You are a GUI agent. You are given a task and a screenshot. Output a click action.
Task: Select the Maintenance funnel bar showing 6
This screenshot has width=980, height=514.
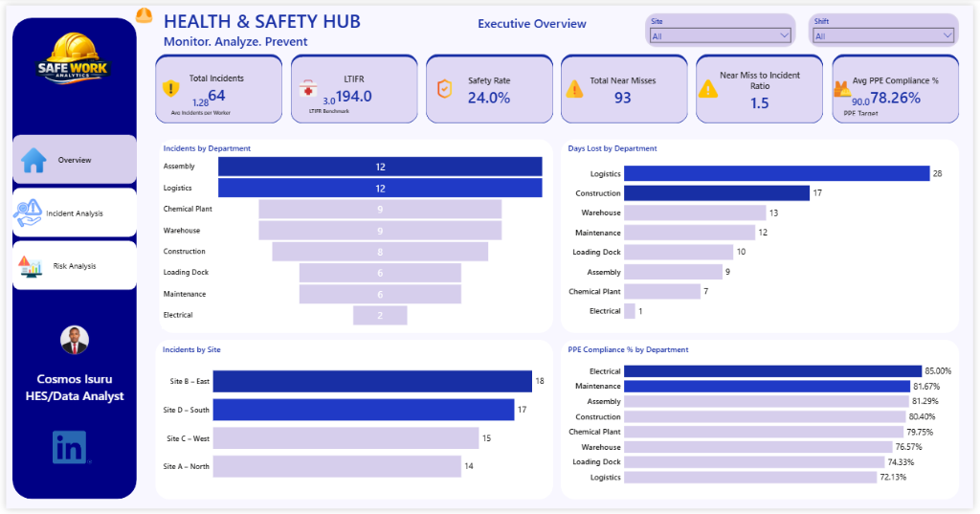[x=380, y=295]
